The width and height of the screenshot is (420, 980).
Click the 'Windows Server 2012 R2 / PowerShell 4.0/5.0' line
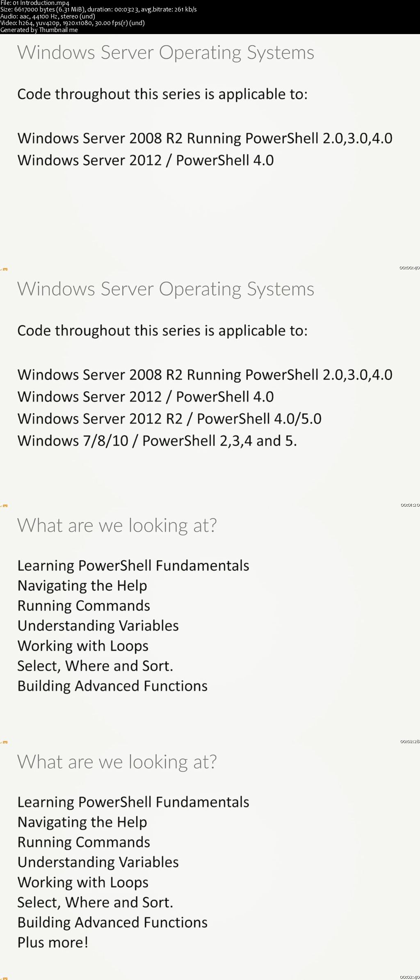(x=169, y=419)
